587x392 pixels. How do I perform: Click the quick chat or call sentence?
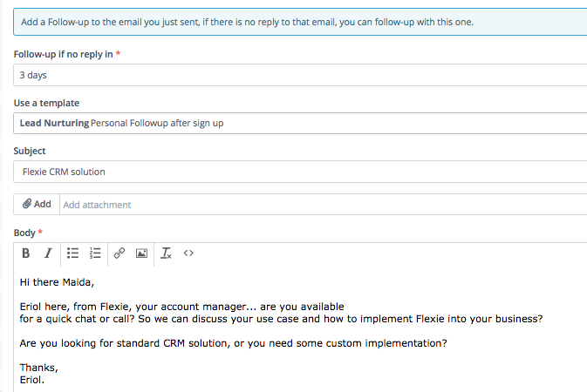[x=281, y=319]
